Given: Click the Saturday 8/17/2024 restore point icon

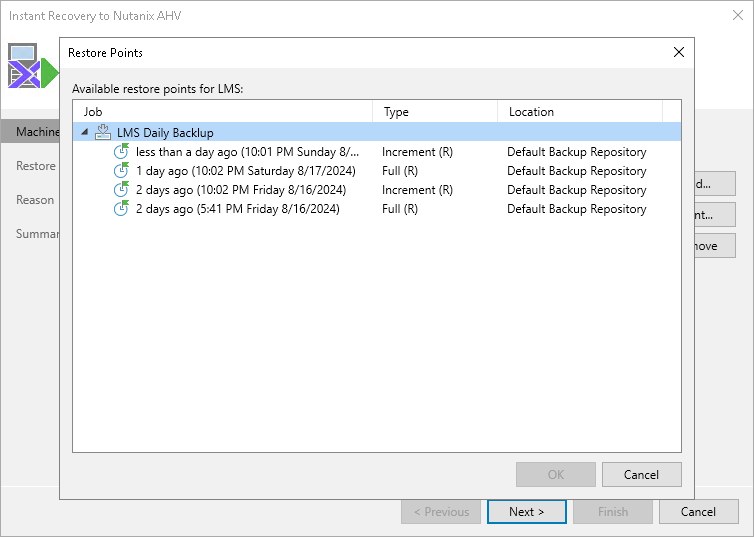Looking at the screenshot, I should [x=122, y=171].
